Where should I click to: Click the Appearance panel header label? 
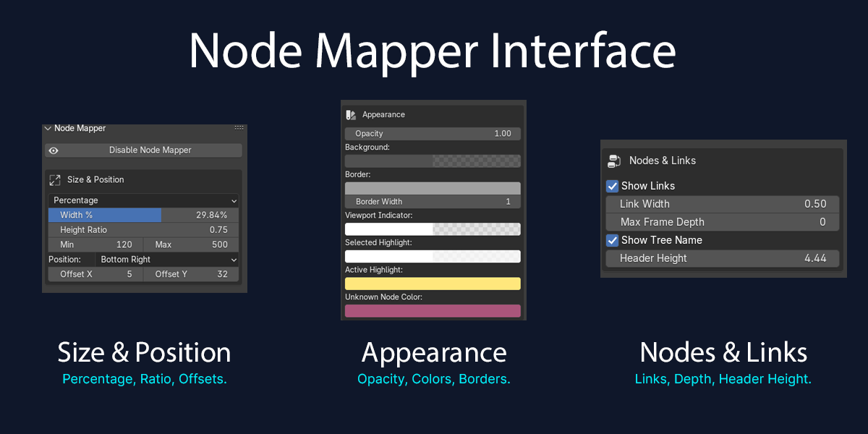383,115
